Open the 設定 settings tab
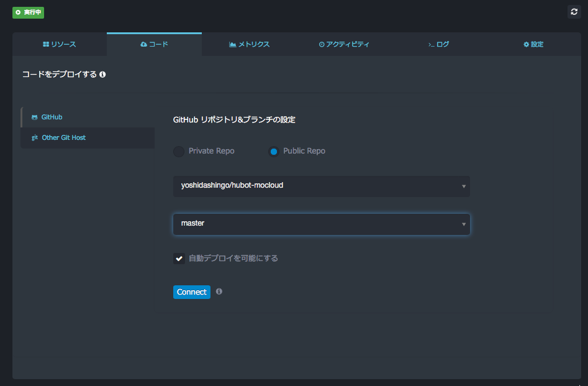Viewport: 588px width, 386px height. tap(533, 44)
